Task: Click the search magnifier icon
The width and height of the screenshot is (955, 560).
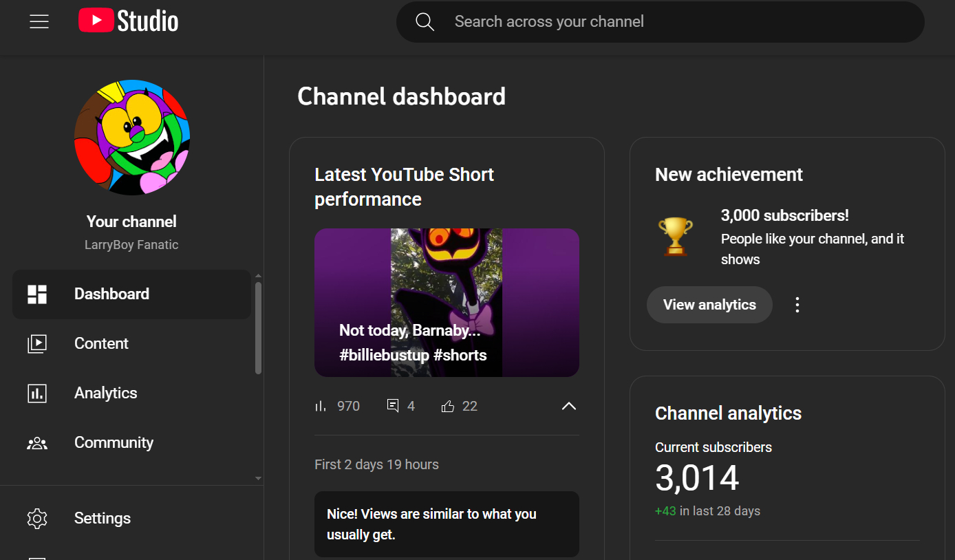Action: 425,22
